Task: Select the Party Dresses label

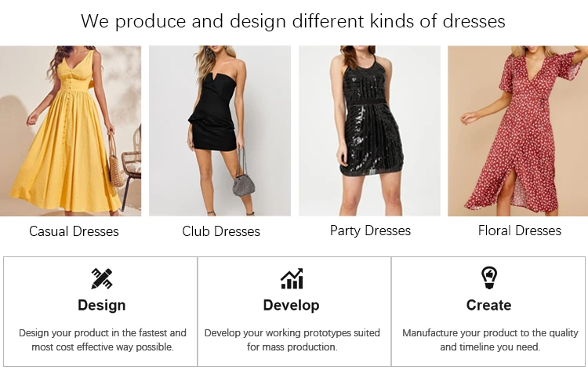Action: point(370,230)
